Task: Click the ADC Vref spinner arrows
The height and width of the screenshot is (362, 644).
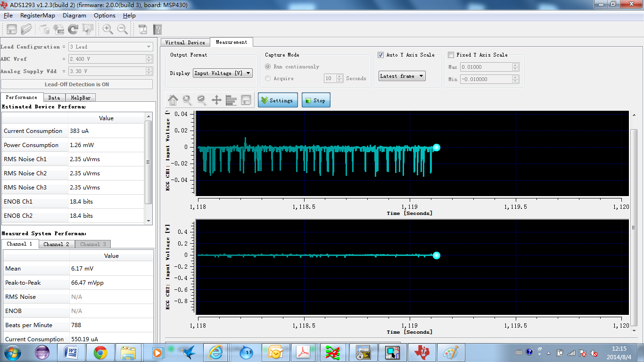Action: [149, 59]
